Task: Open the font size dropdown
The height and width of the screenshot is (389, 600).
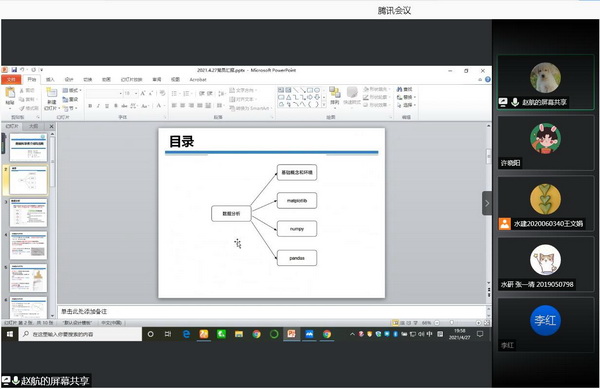Action: pyautogui.click(x=136, y=93)
